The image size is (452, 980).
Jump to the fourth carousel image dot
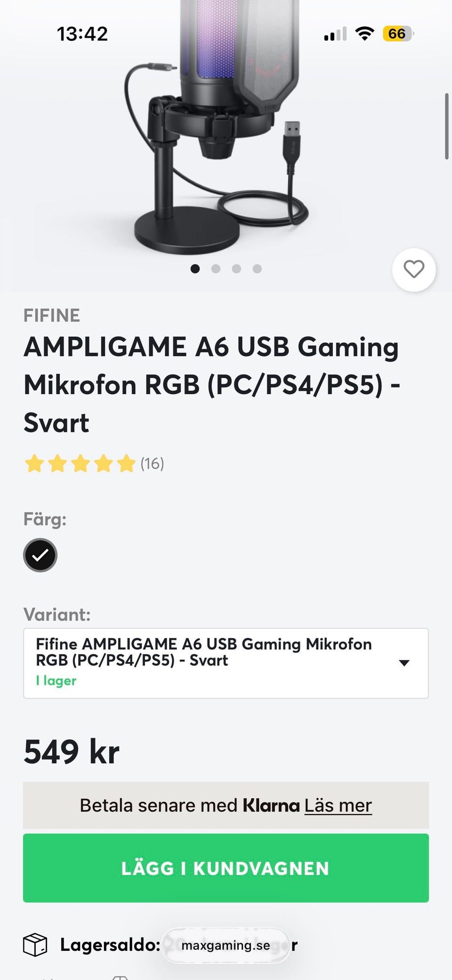[257, 268]
